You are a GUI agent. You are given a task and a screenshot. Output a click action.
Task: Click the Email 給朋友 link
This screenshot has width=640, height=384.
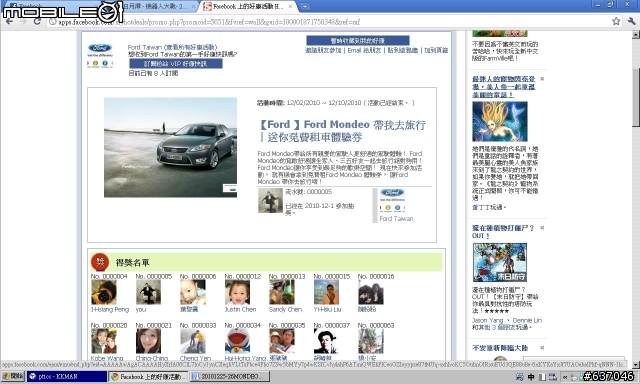click(x=364, y=50)
